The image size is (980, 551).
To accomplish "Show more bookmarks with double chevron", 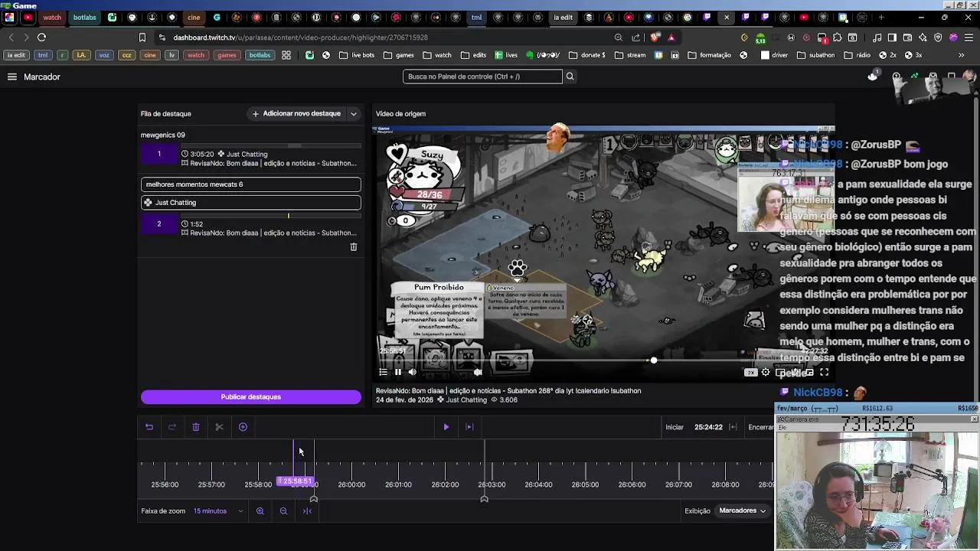I will [x=962, y=55].
